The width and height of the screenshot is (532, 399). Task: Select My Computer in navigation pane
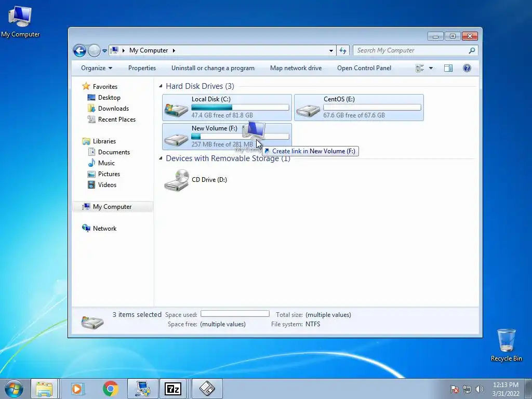click(112, 207)
